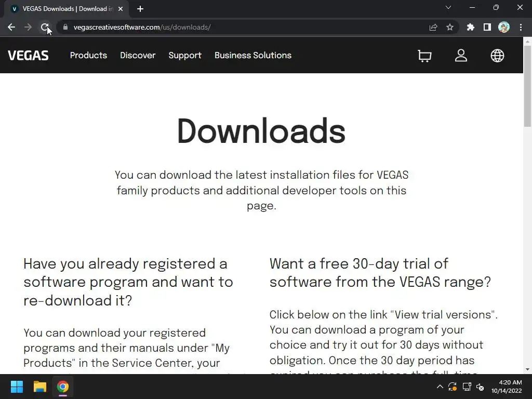This screenshot has height=399, width=532.
Task: Click the 'My Products' Service Center paragraph
Action: click(x=127, y=350)
